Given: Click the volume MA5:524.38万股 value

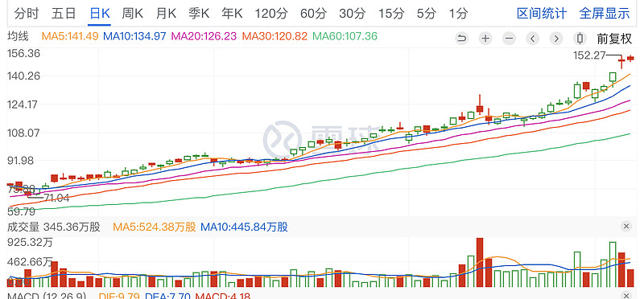Looking at the screenshot, I should coord(155,227).
